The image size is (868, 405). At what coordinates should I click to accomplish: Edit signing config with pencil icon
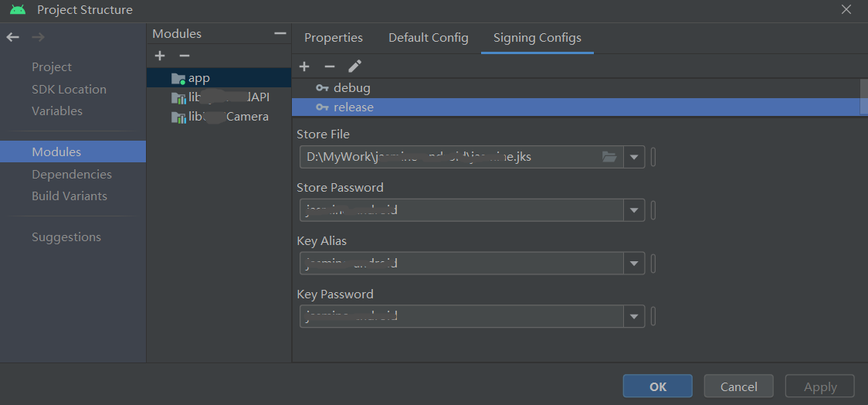pyautogui.click(x=354, y=66)
